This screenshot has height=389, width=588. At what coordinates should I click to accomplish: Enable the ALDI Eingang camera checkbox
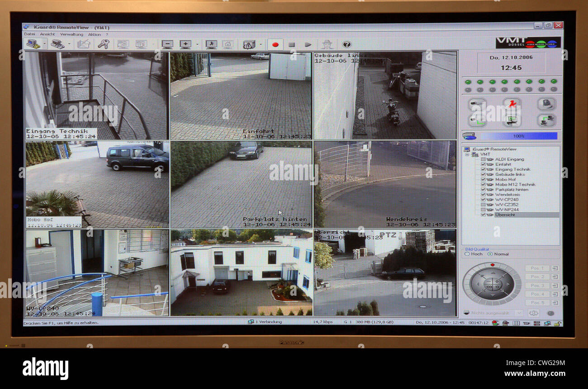[484, 159]
